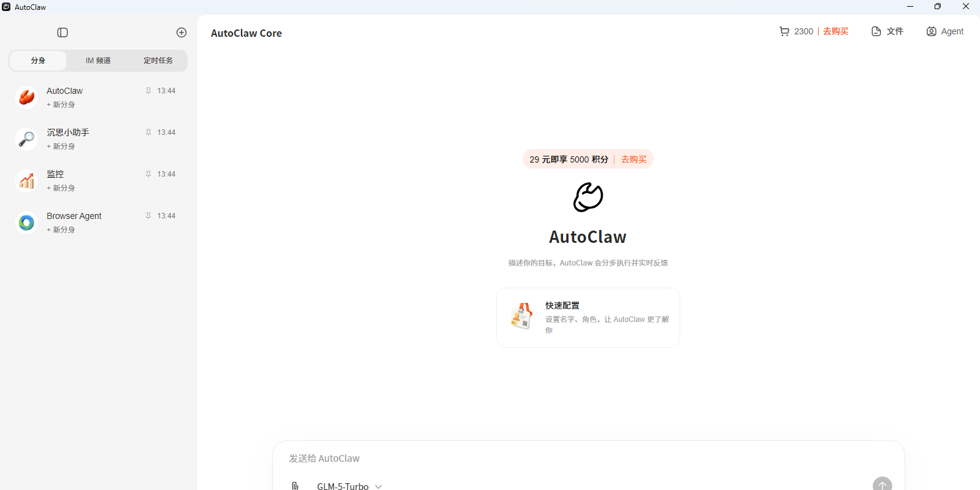Click the AutoClaw center logo
The image size is (980, 490).
coord(588,197)
